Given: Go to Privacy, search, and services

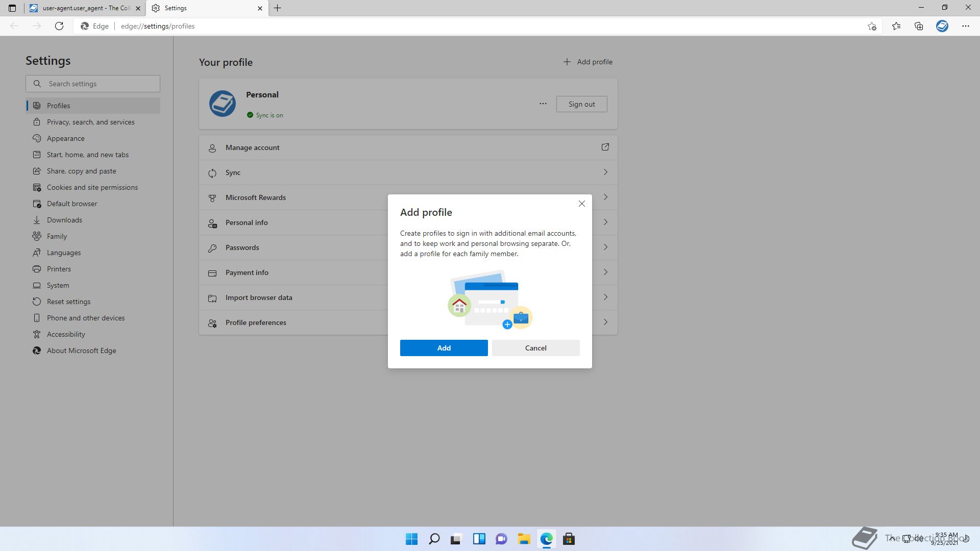Looking at the screenshot, I should 90,122.
